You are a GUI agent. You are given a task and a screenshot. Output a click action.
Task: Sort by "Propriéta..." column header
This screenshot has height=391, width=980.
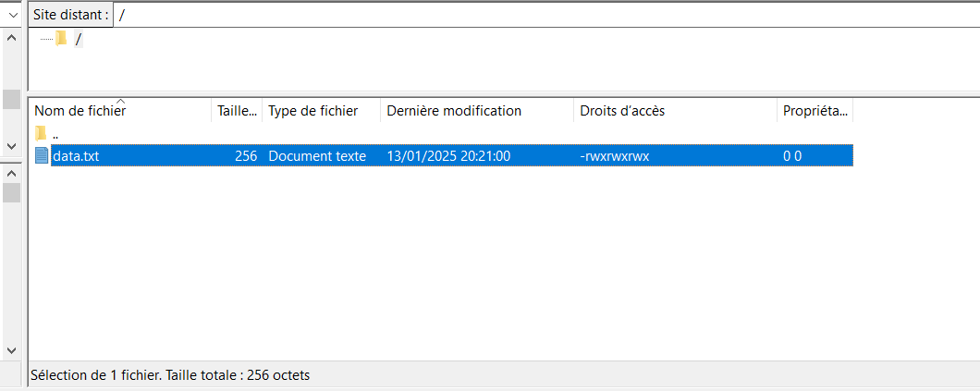815,111
